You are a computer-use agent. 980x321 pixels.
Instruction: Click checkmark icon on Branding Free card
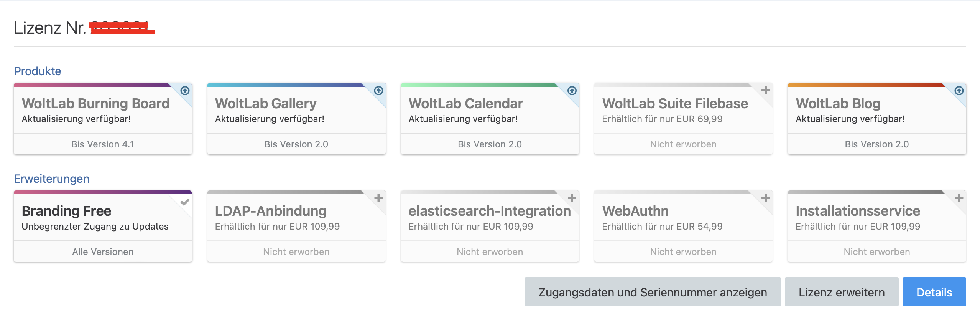pos(185,202)
